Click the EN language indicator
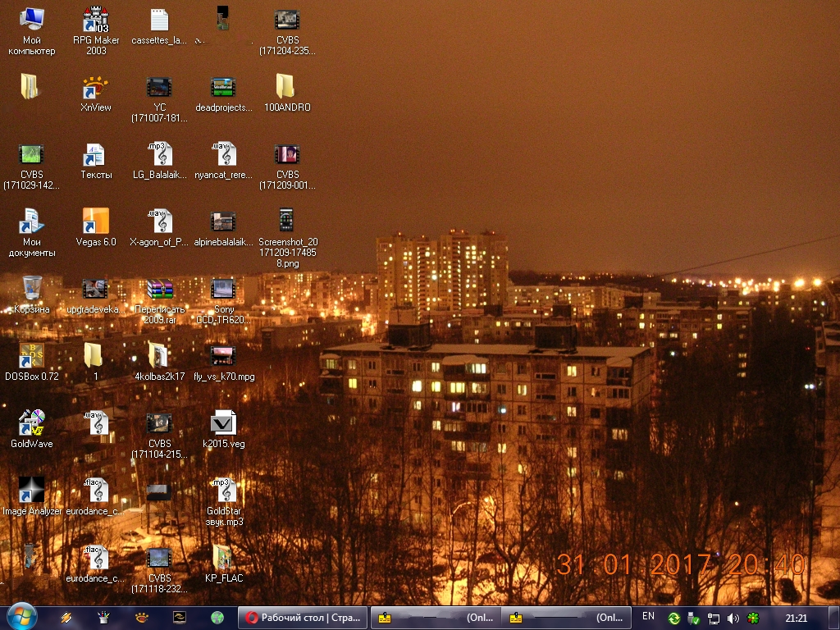This screenshot has width=840, height=630. [648, 617]
